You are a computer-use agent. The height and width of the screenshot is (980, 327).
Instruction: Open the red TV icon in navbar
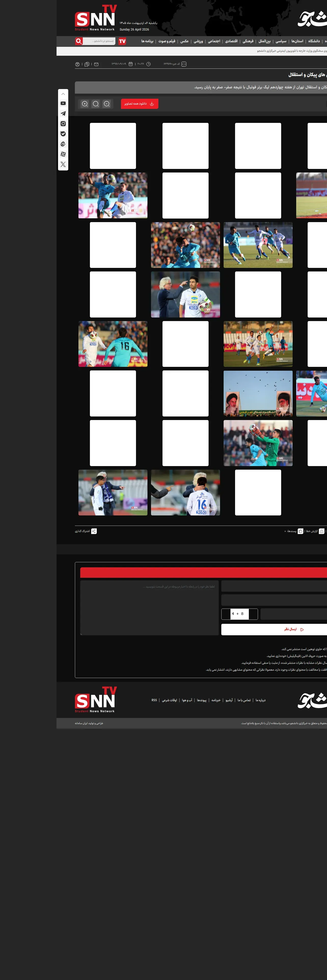[x=122, y=41]
